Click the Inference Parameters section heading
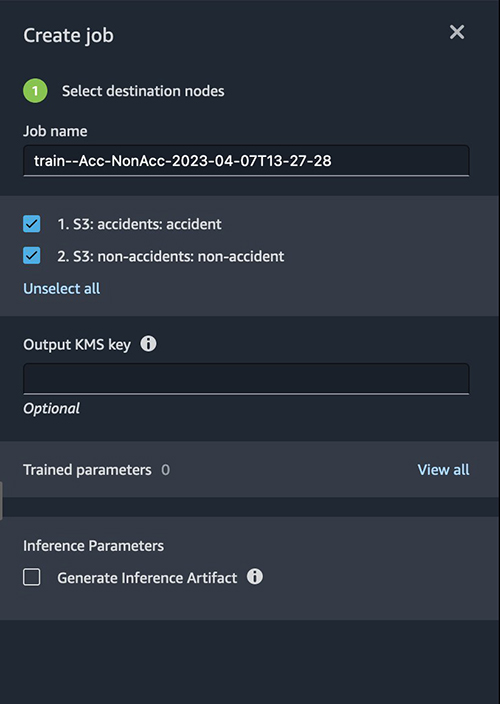The image size is (500, 704). coord(93,546)
